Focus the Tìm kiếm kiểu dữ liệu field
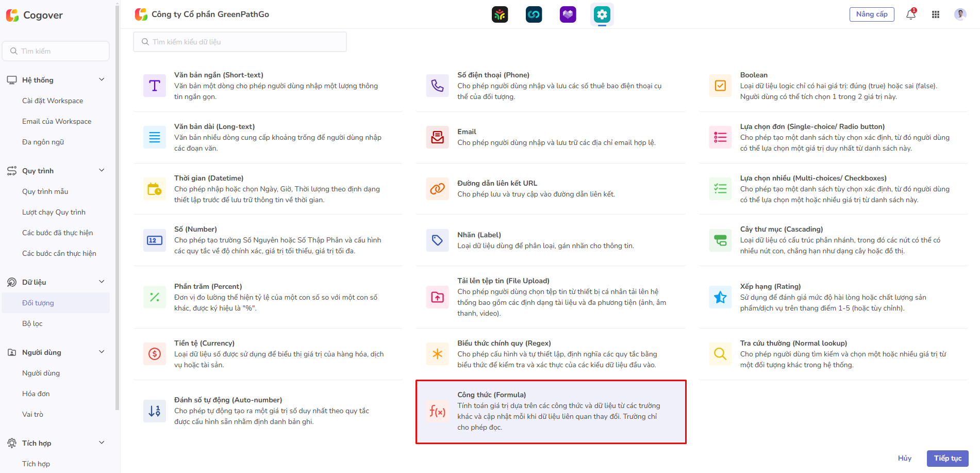Screen dimensions: 980x473 click(240, 42)
